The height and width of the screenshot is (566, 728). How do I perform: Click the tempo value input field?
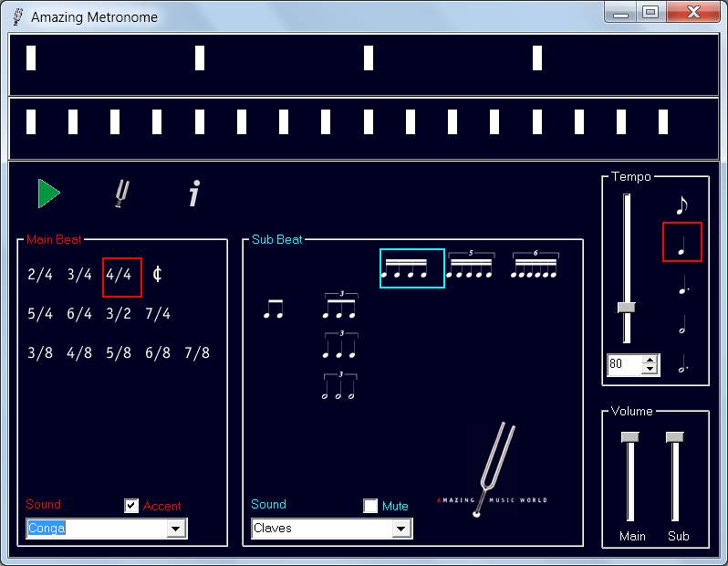pos(624,365)
